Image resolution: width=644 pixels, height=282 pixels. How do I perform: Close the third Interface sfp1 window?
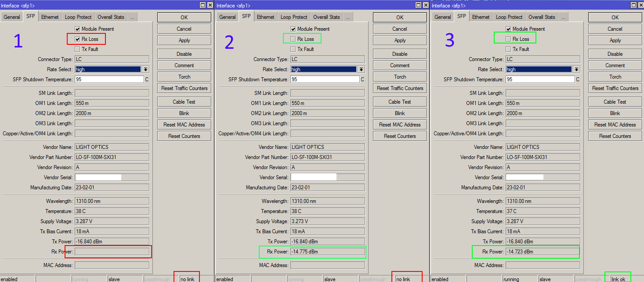(641, 5)
